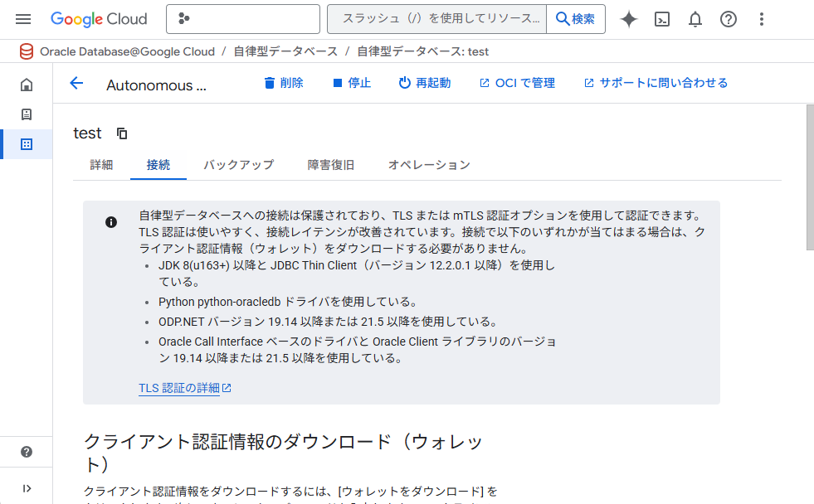Click the vertical page scrollbar
The height and width of the screenshot is (504, 814).
809,177
